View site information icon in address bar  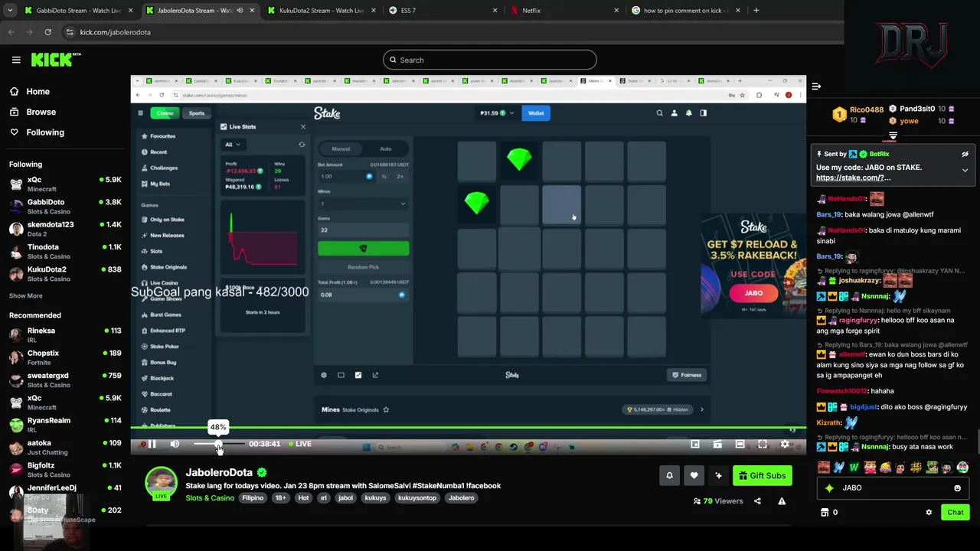tap(70, 32)
